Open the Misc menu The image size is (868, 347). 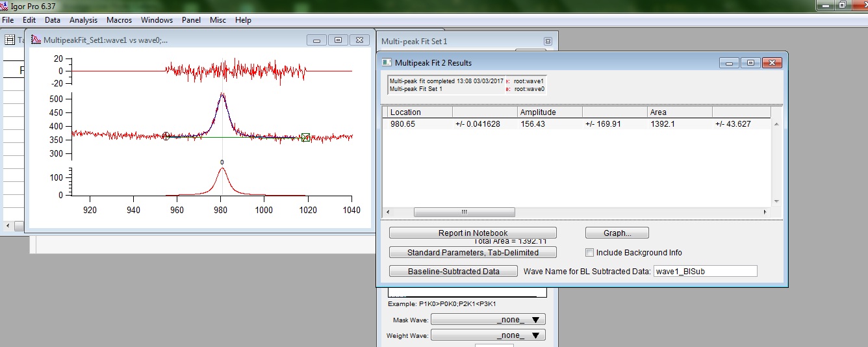point(218,20)
